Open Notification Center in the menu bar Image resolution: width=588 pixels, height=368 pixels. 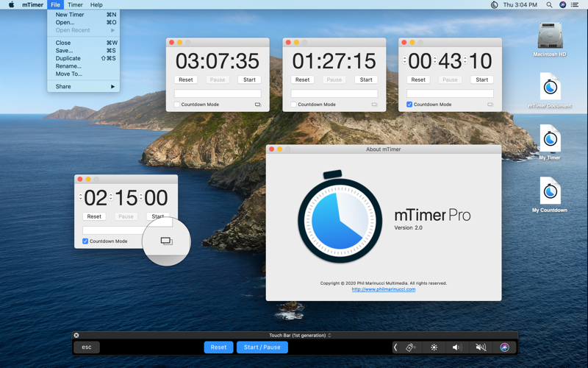pos(575,5)
